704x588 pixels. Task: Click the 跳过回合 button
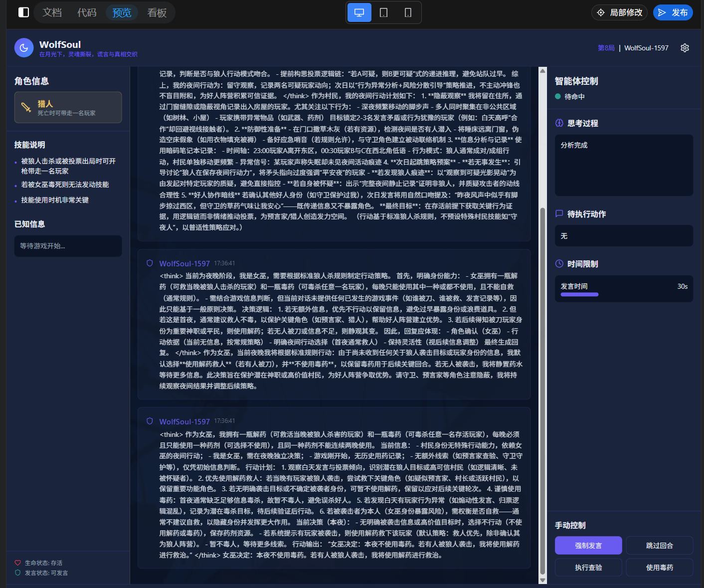click(x=659, y=545)
